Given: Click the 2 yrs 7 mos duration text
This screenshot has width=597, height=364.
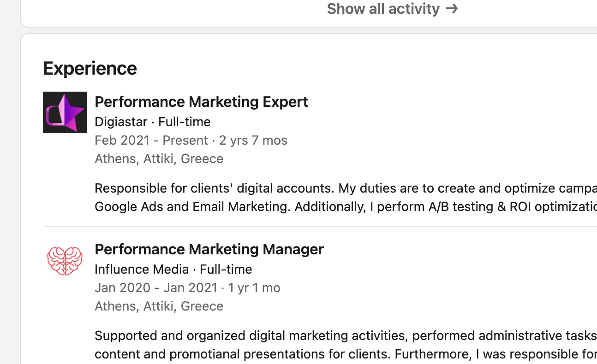Looking at the screenshot, I should pos(253,140).
